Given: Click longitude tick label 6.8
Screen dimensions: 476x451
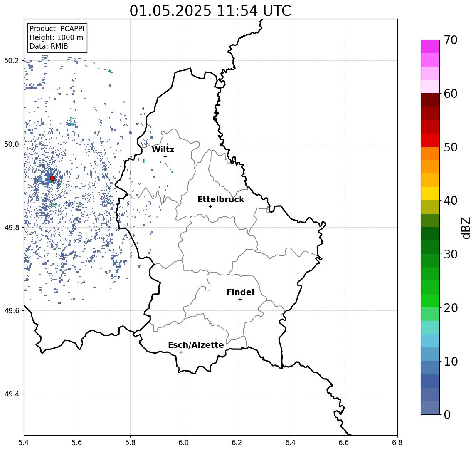Looking at the screenshot, I should coord(397,443).
